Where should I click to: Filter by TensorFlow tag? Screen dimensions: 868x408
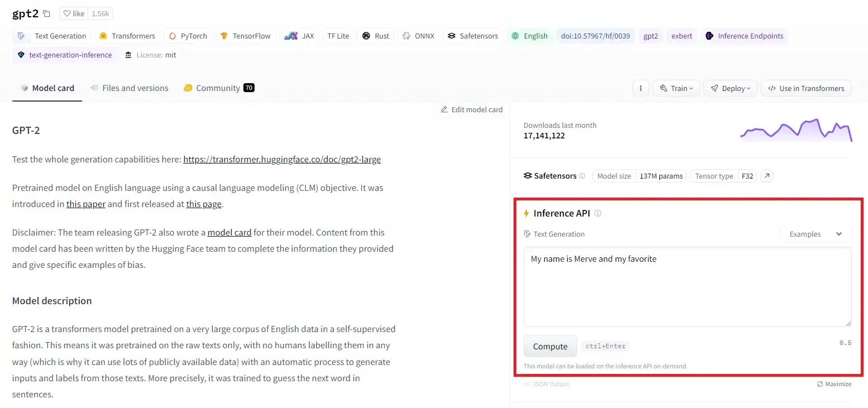245,36
